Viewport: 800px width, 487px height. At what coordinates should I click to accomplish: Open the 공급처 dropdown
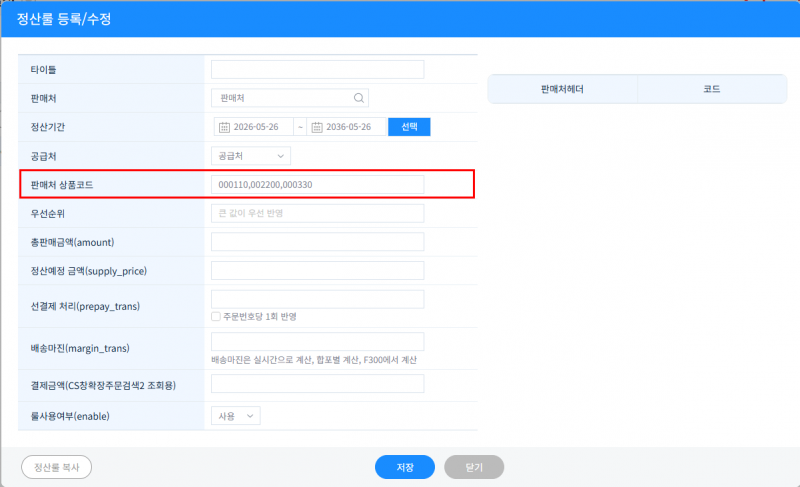point(251,156)
